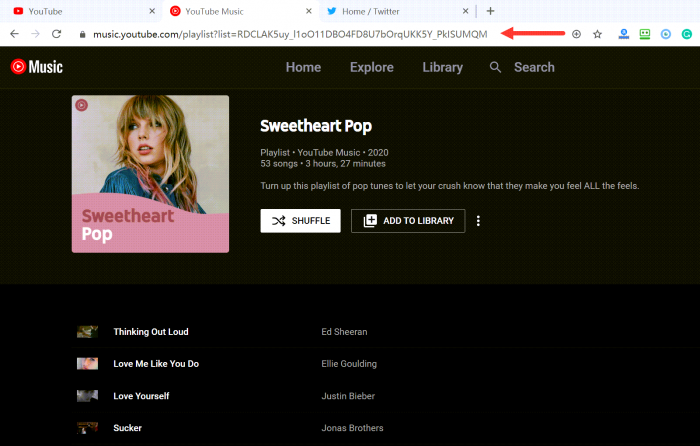Add playlist to library
This screenshot has height=446, width=700.
[408, 221]
